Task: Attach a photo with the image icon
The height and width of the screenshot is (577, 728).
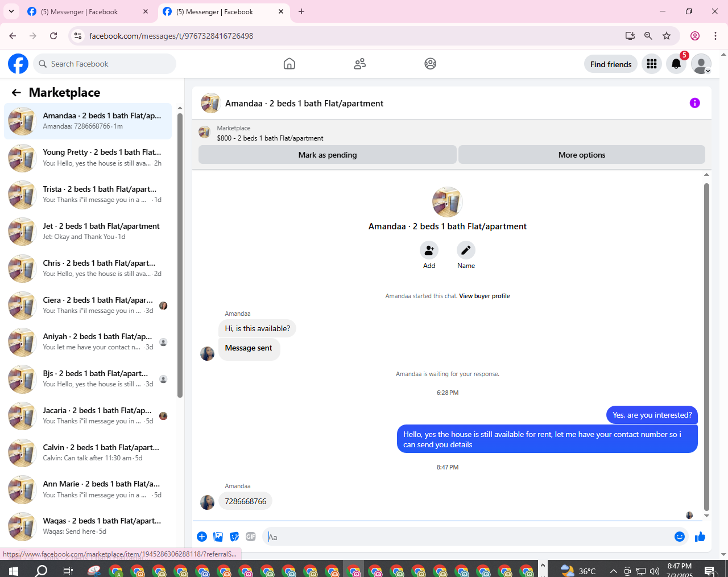Action: 218,537
